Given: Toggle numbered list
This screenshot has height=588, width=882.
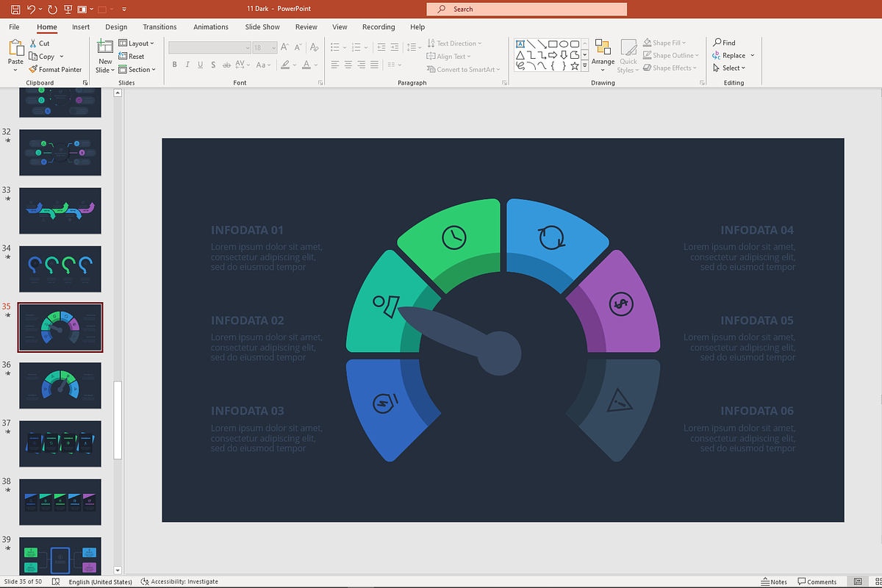Looking at the screenshot, I should (356, 47).
